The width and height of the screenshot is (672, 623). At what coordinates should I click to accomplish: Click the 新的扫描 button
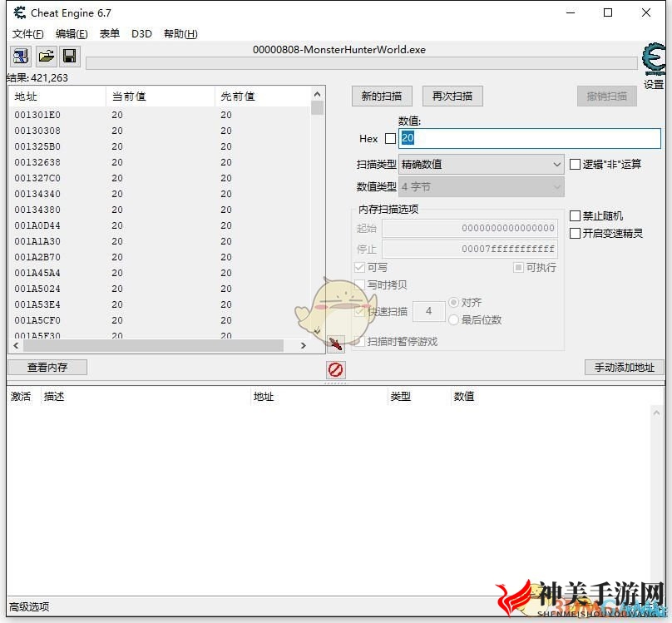point(382,96)
